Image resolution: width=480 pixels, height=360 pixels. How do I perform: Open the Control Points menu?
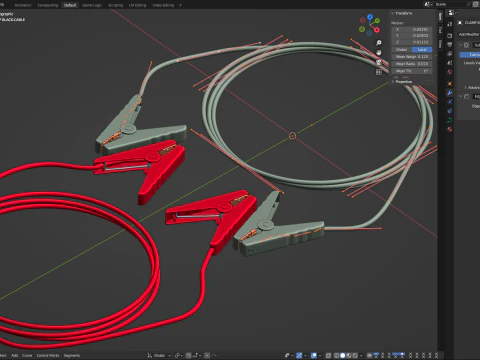pyautogui.click(x=48, y=355)
